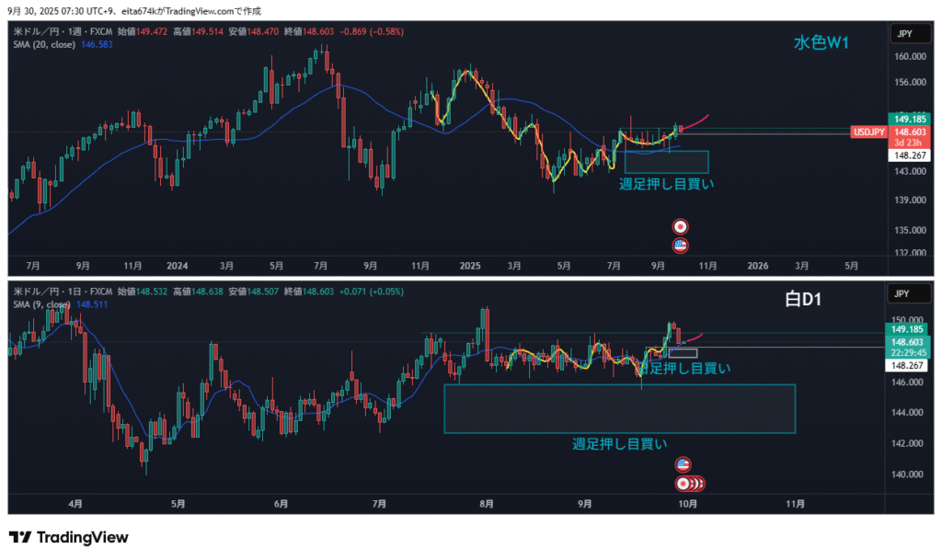This screenshot has height=560, width=942.
Task: Click the red USDJPY price label
Action: click(869, 133)
